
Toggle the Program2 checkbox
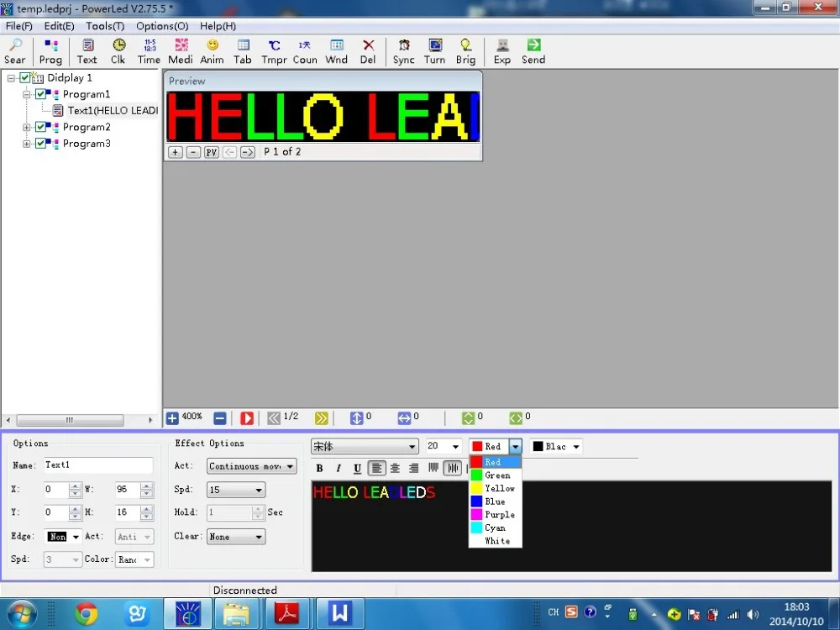coord(41,128)
